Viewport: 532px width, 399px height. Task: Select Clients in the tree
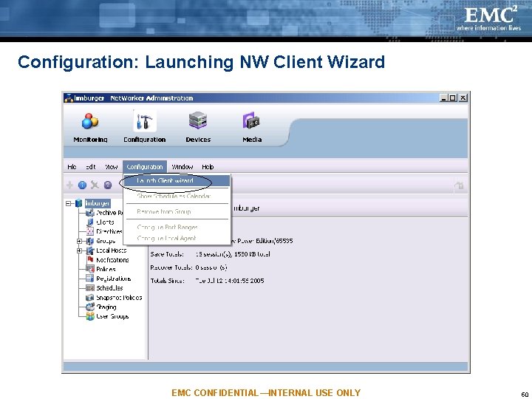[x=105, y=222]
